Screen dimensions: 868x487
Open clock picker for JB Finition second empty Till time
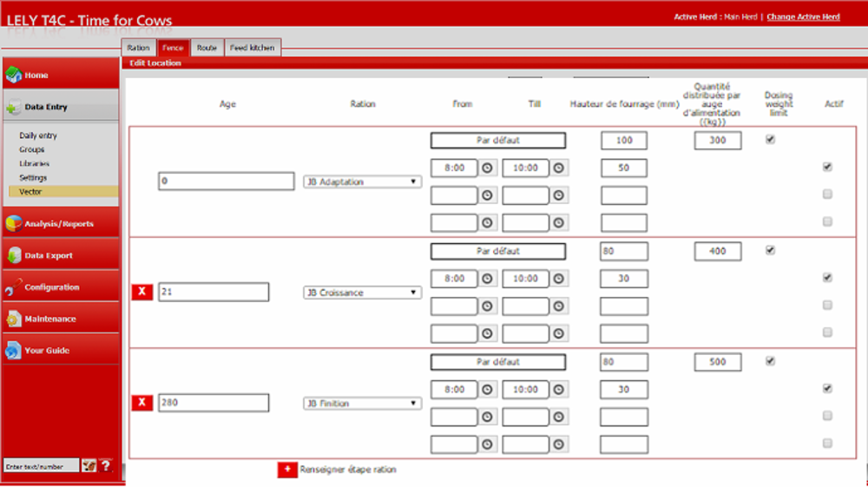pyautogui.click(x=558, y=417)
